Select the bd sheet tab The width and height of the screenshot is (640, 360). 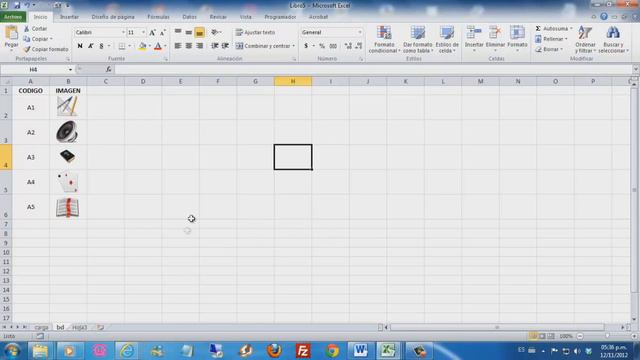click(60, 327)
